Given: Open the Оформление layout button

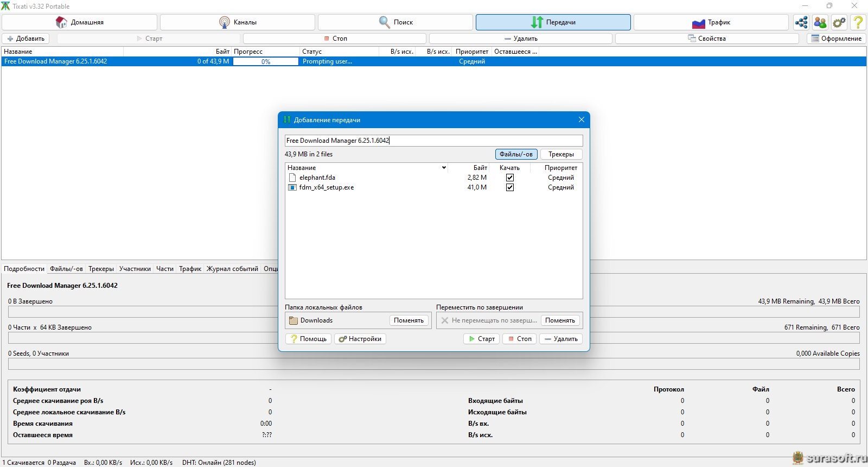Looking at the screenshot, I should [837, 39].
